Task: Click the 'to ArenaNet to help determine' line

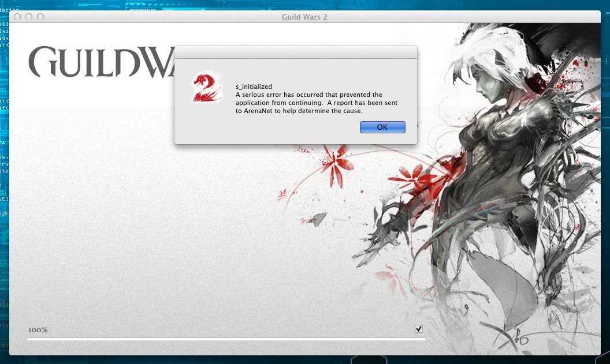Action: tap(299, 111)
